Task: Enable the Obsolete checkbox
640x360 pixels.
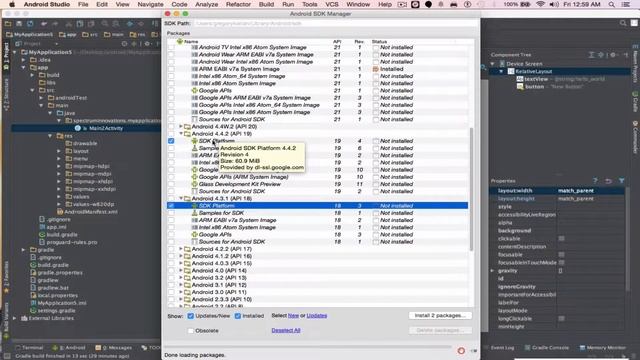Action: click(191, 331)
